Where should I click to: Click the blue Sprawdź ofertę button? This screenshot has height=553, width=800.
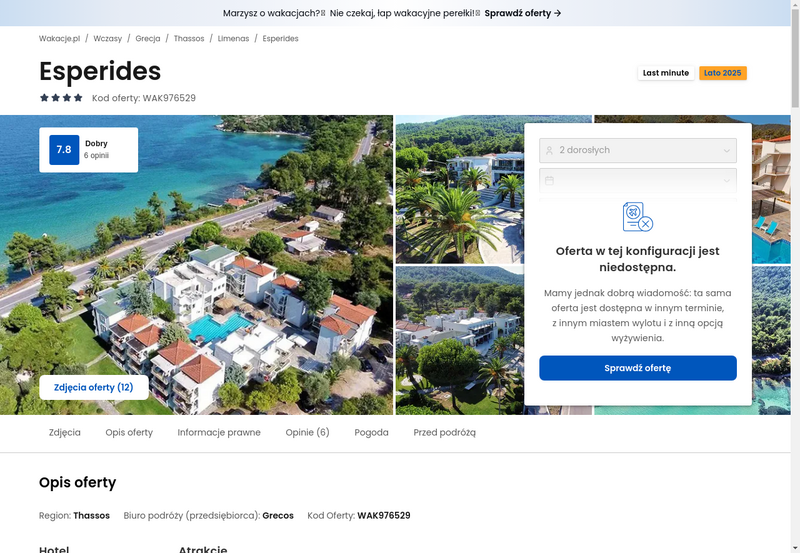pos(638,368)
